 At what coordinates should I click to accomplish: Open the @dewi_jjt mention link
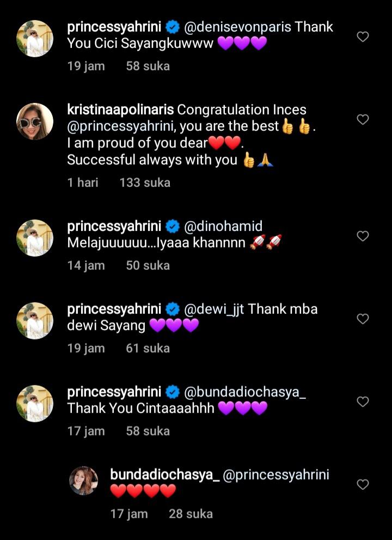point(215,309)
